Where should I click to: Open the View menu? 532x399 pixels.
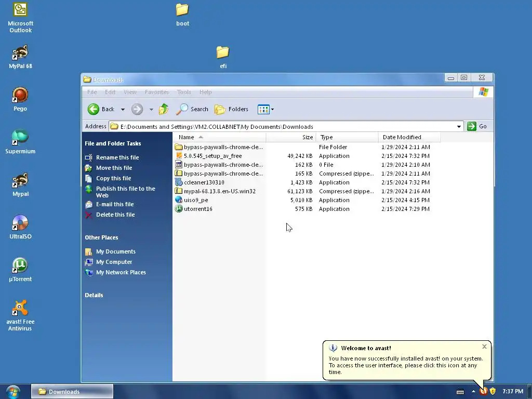[130, 92]
